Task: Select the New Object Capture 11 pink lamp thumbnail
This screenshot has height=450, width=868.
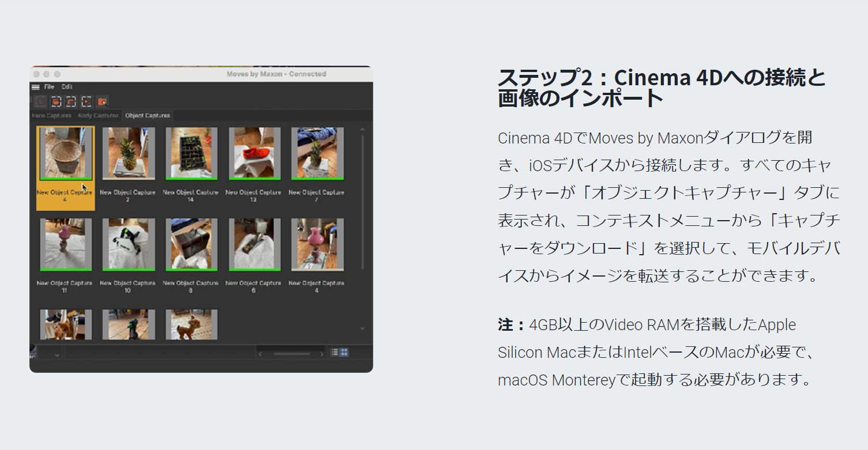Action: point(65,245)
